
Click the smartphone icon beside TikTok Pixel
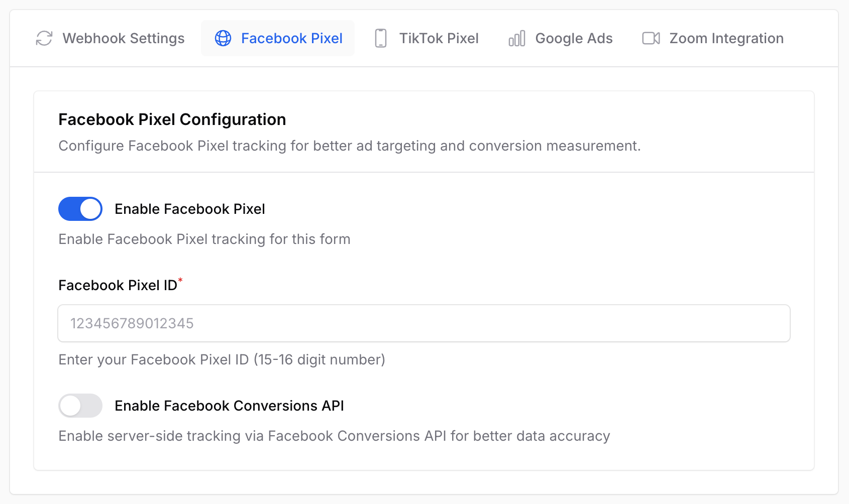(381, 38)
